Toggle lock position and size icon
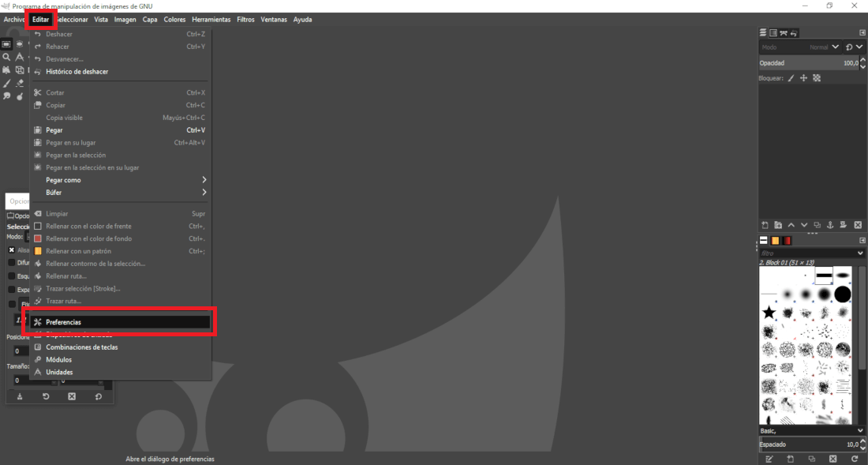Image resolution: width=868 pixels, height=465 pixels. click(804, 78)
